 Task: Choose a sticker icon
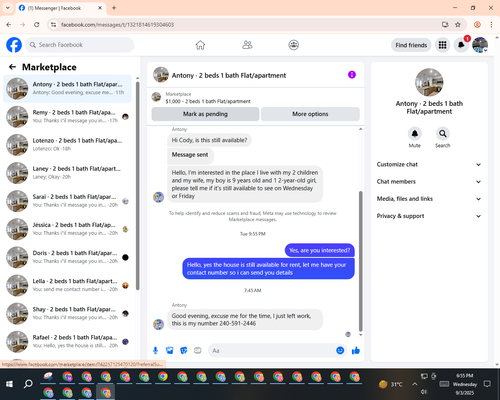click(184, 350)
